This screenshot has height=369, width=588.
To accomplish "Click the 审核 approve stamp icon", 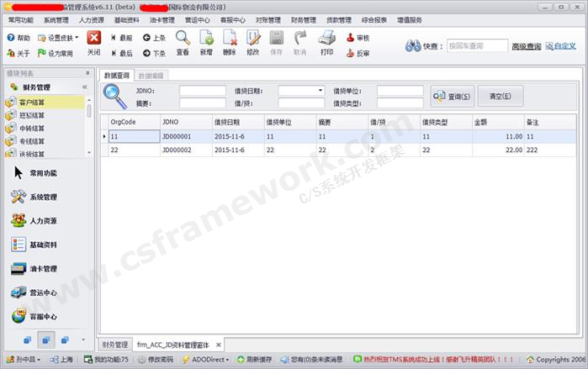I will click(358, 38).
